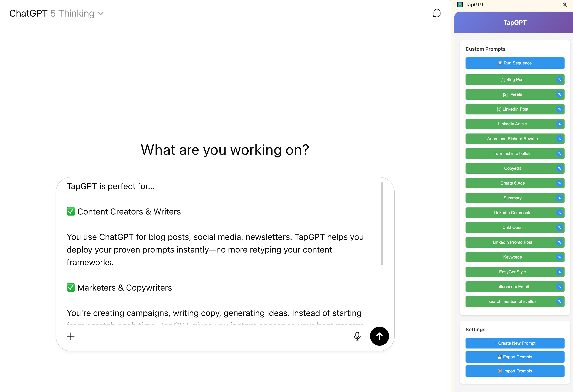Image resolution: width=573 pixels, height=392 pixels.
Task: Start voice dictation with the microphone icon
Action: click(357, 336)
